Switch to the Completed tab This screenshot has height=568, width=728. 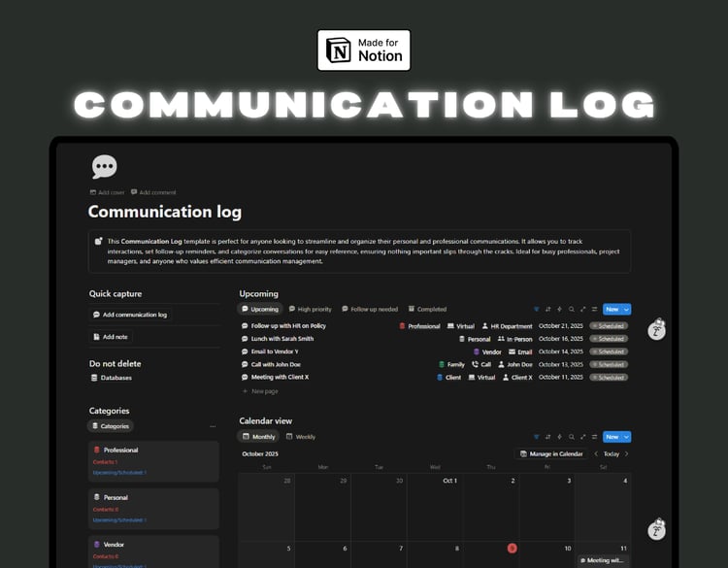pyautogui.click(x=428, y=309)
